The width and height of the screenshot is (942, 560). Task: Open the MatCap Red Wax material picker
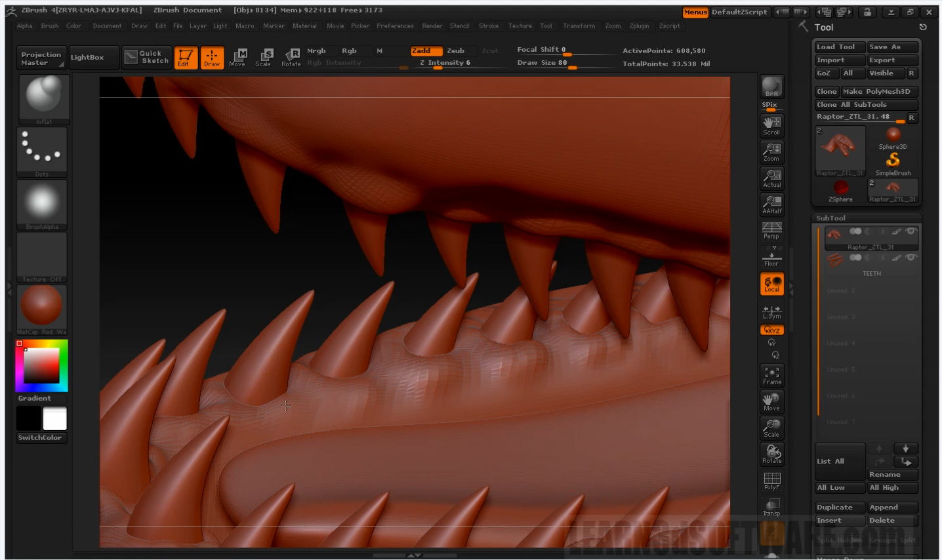[x=42, y=308]
